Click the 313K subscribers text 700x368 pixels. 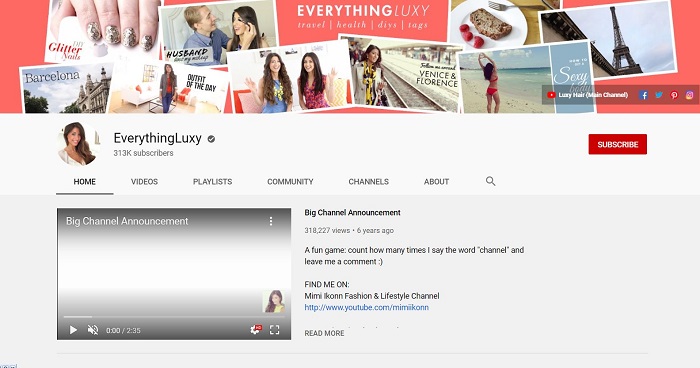coord(143,153)
